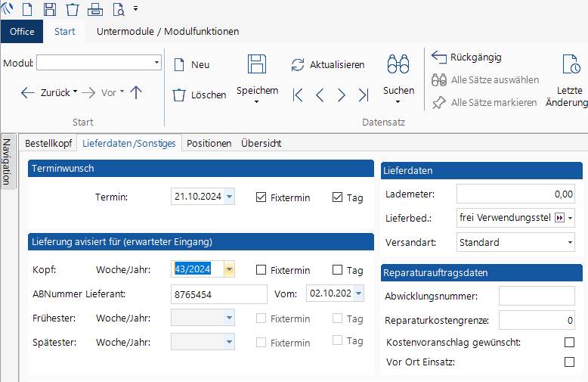
Task: Open the Versandart dropdown
Action: click(570, 243)
